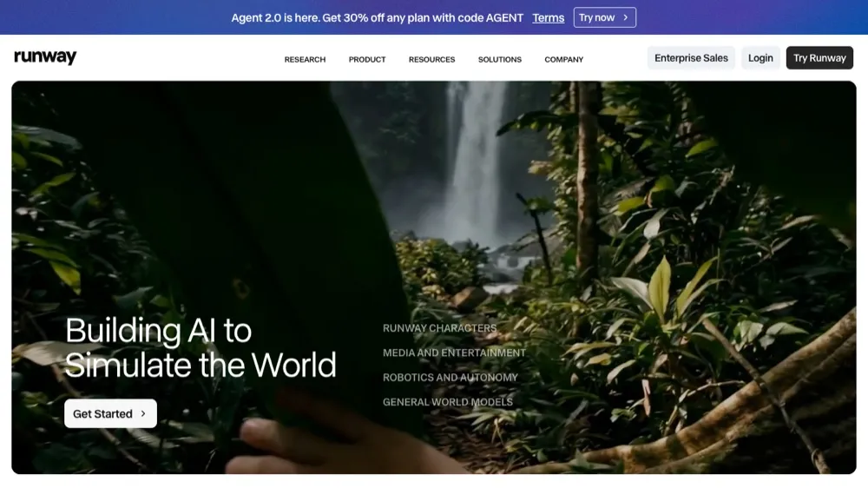Viewport: 868px width, 488px height.
Task: Click the Login button
Action: coord(760,57)
